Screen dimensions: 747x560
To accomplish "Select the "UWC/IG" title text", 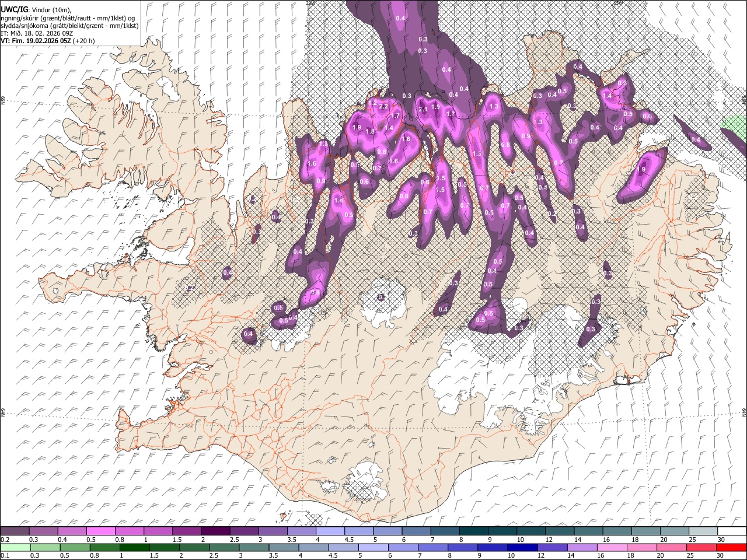I will (13, 9).
